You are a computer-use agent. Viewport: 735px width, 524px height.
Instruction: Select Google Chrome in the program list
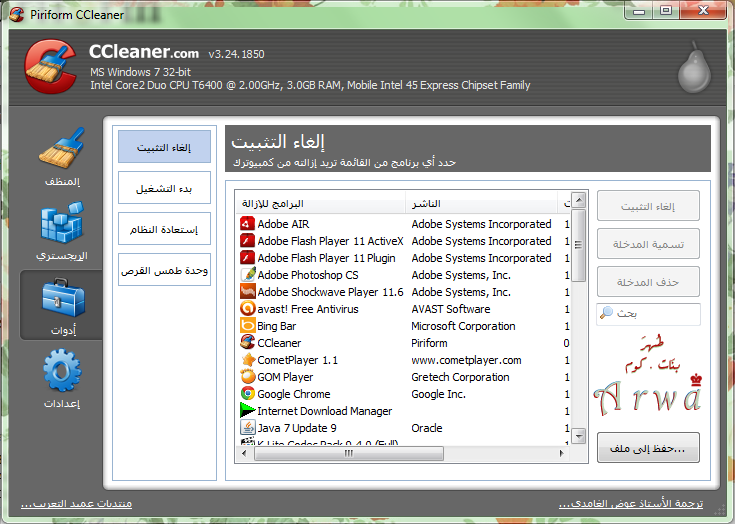pos(294,394)
